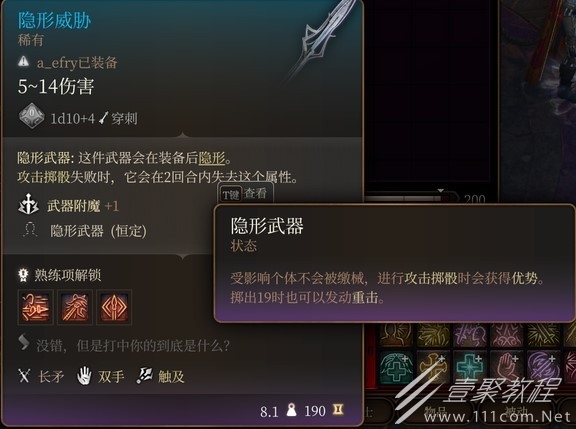The width and height of the screenshot is (576, 429).
Task: Select the second unlocked proficiency skill icon
Action: [75, 307]
